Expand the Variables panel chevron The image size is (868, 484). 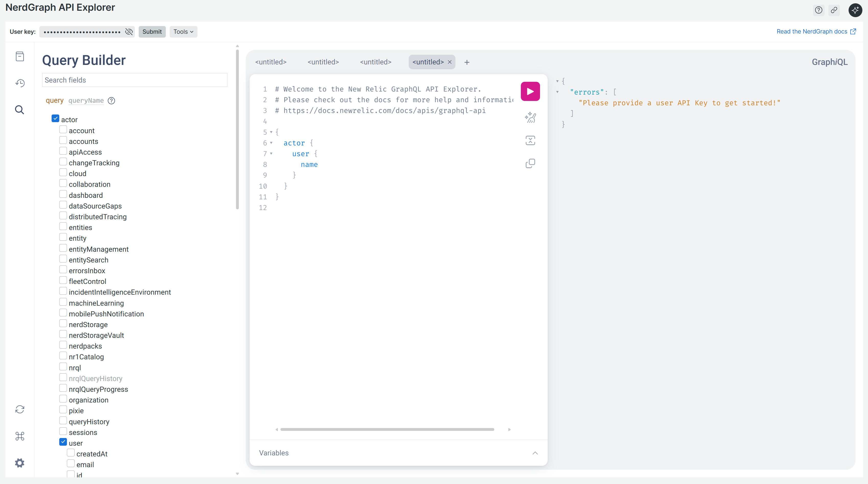(x=535, y=453)
